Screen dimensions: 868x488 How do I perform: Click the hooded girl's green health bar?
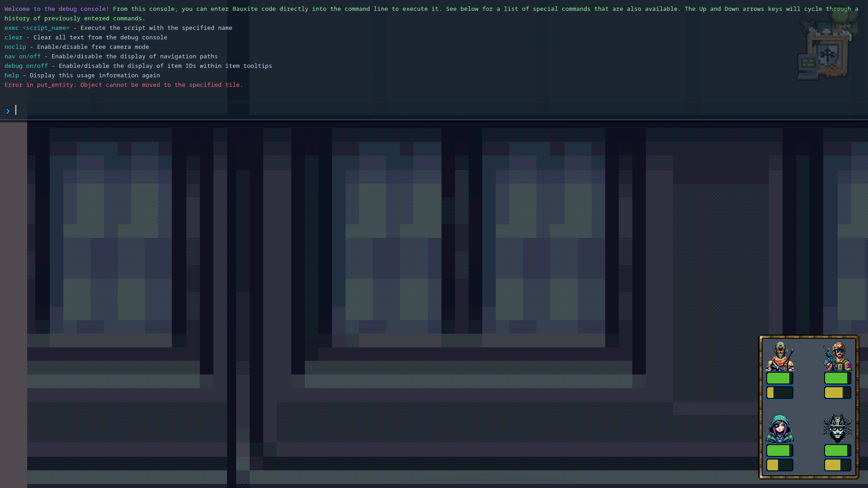click(x=780, y=450)
